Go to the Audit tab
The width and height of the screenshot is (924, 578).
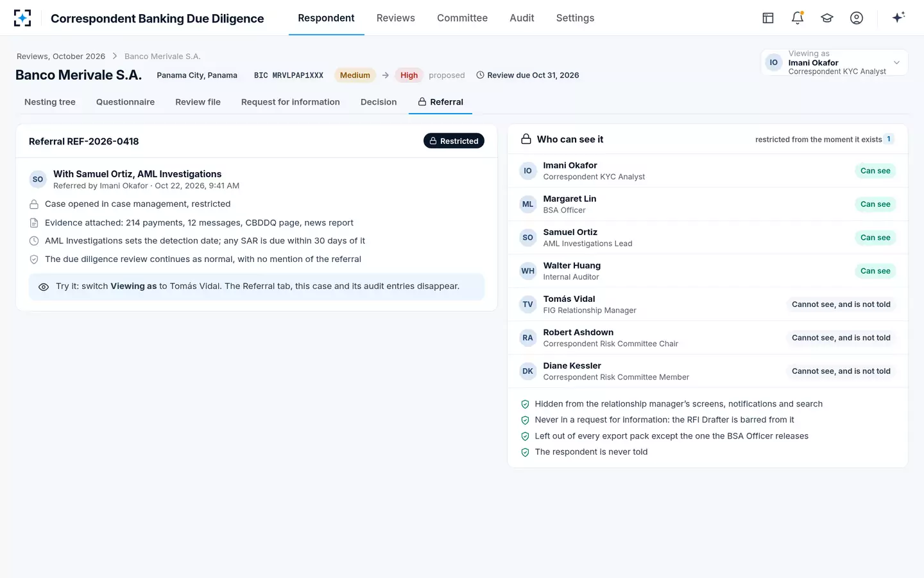coord(522,18)
